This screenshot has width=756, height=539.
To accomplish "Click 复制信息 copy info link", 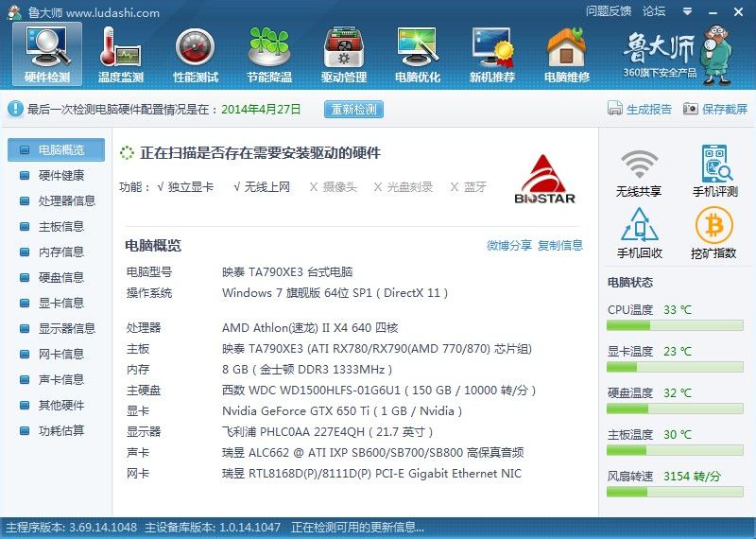I will coord(560,246).
